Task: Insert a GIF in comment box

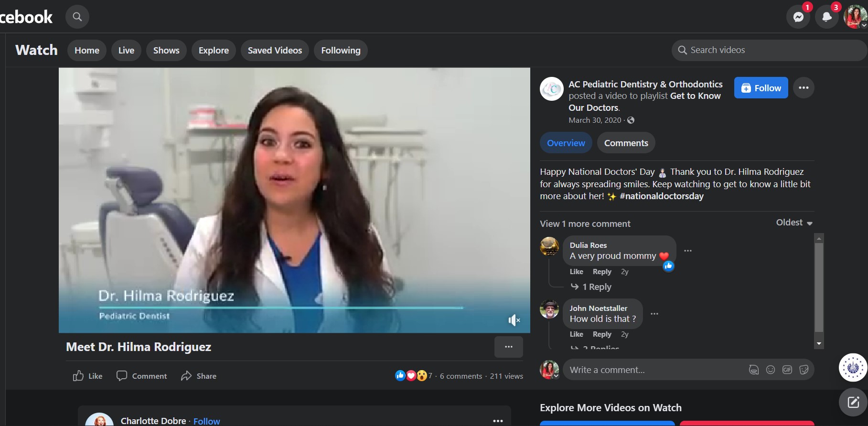Action: click(x=787, y=370)
